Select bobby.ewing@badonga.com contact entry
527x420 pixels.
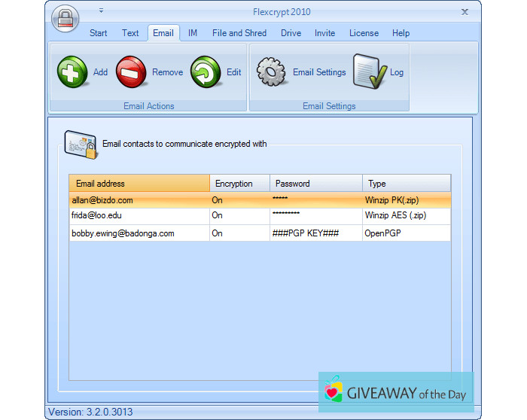[123, 233]
